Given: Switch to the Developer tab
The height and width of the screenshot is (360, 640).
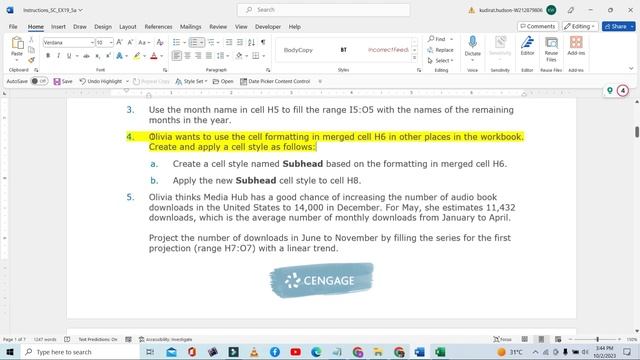Looking at the screenshot, I should (x=268, y=27).
